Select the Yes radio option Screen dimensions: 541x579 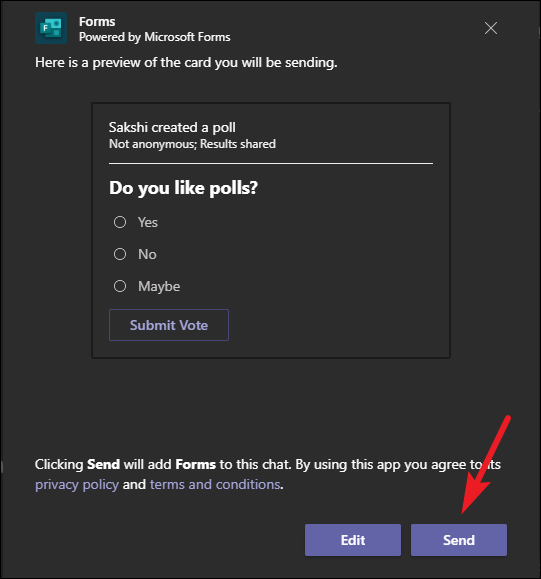pos(120,222)
